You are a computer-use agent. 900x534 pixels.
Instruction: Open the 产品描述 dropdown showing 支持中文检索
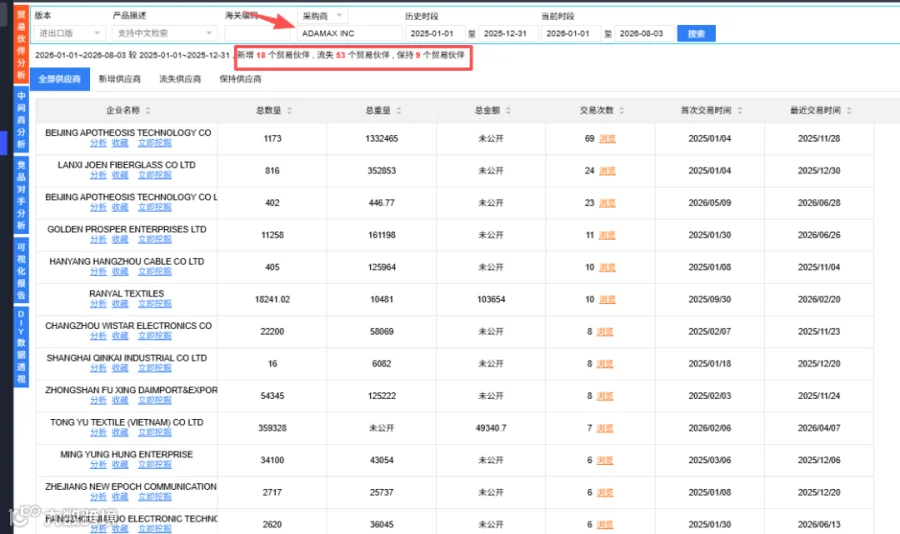tap(164, 33)
